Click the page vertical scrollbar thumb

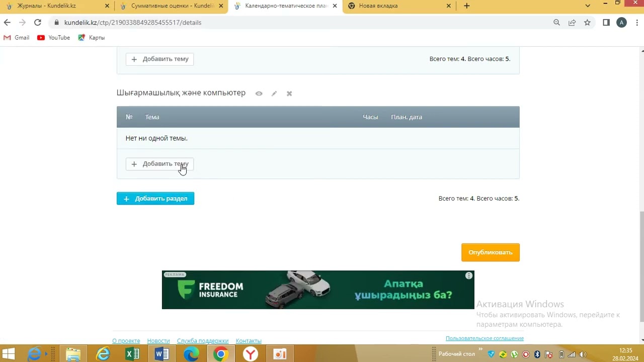(641, 266)
